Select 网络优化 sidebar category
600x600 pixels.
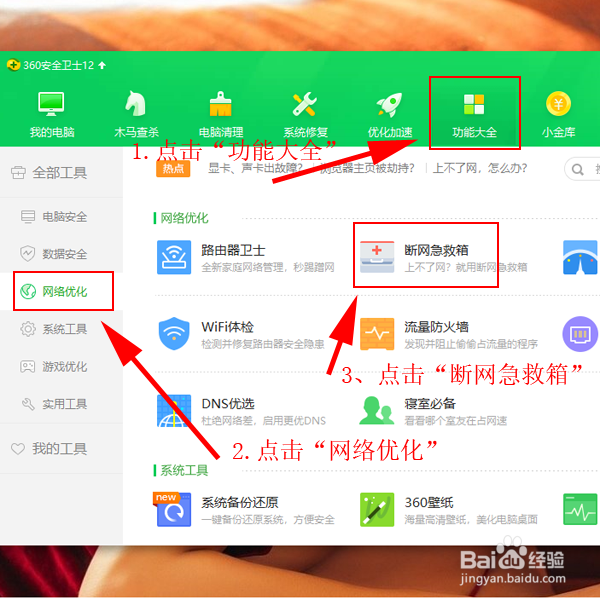coord(61,292)
